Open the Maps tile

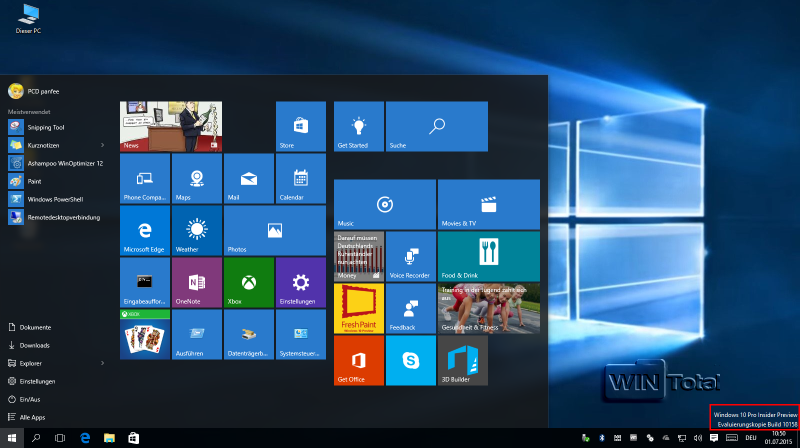coord(197,178)
